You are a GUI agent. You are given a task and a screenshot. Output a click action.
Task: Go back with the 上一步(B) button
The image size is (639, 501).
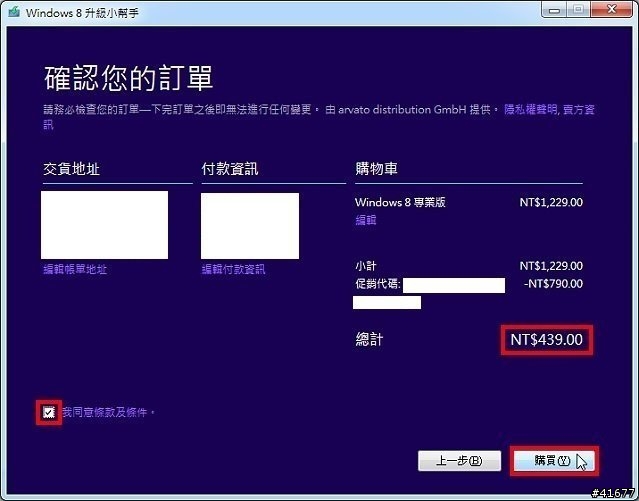coord(459,461)
